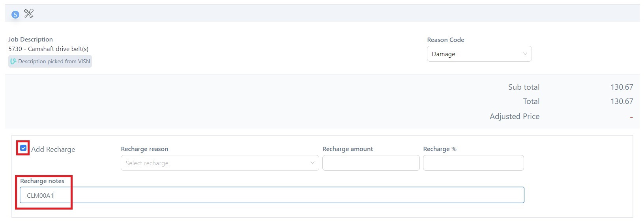This screenshot has width=644, height=223.
Task: Click the Add Recharge label text
Action: [x=53, y=149]
